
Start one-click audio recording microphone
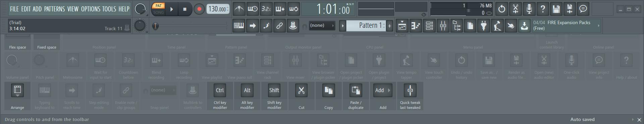[529, 9]
